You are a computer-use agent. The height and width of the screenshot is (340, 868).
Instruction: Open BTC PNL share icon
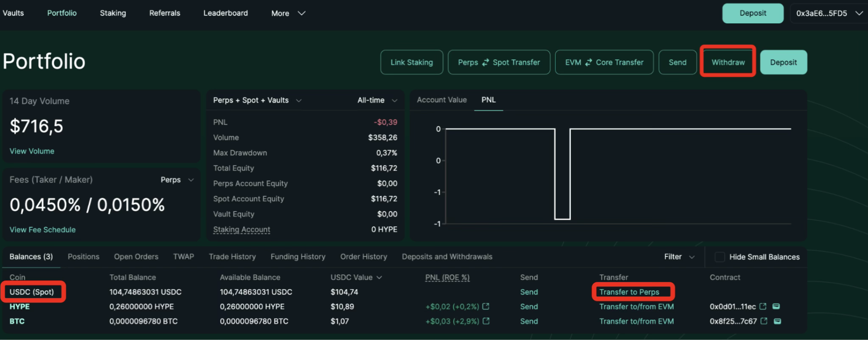(x=486, y=321)
